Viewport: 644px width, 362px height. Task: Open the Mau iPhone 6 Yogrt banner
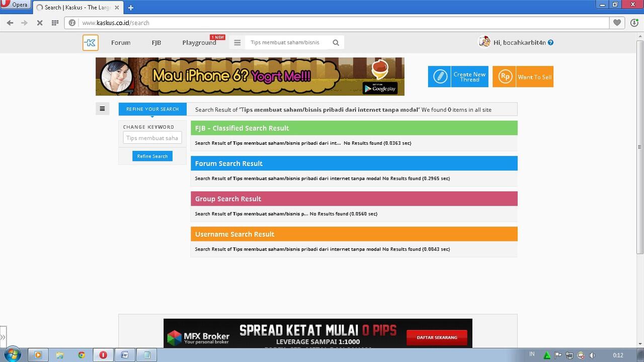250,76
